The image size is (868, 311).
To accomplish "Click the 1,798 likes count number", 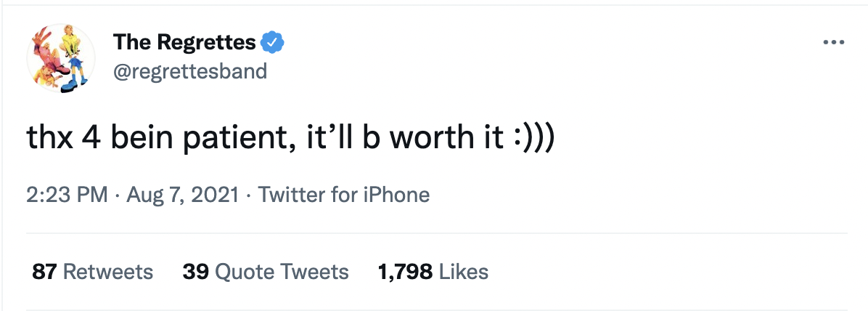I will click(406, 272).
